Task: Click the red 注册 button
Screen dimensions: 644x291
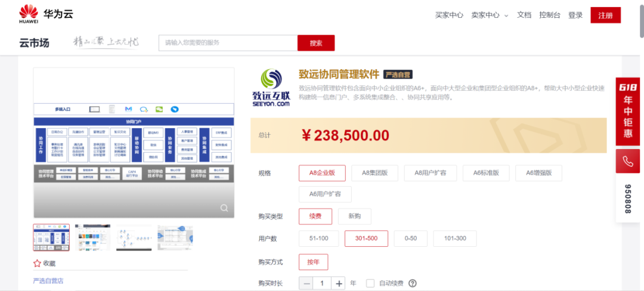Action: (605, 15)
